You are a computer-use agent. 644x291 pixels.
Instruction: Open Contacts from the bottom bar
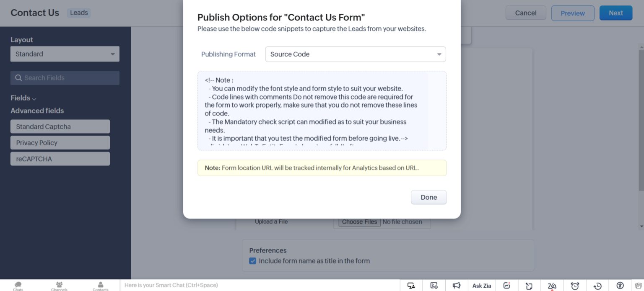tap(100, 286)
